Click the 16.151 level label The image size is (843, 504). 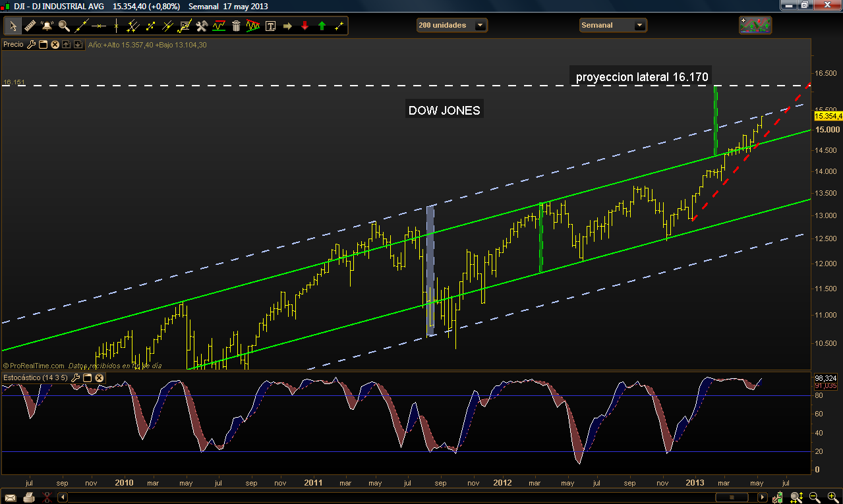point(14,83)
